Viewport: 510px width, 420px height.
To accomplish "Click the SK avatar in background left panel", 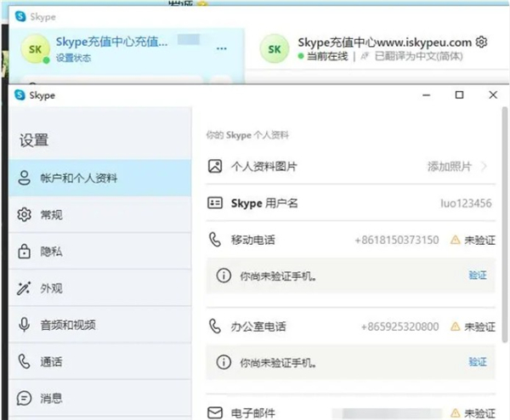I will (35, 48).
